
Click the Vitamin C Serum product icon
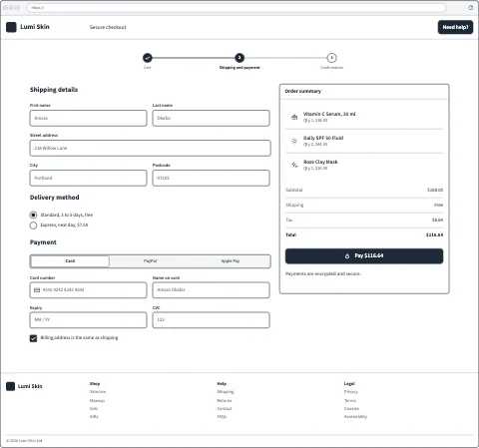[x=294, y=117]
